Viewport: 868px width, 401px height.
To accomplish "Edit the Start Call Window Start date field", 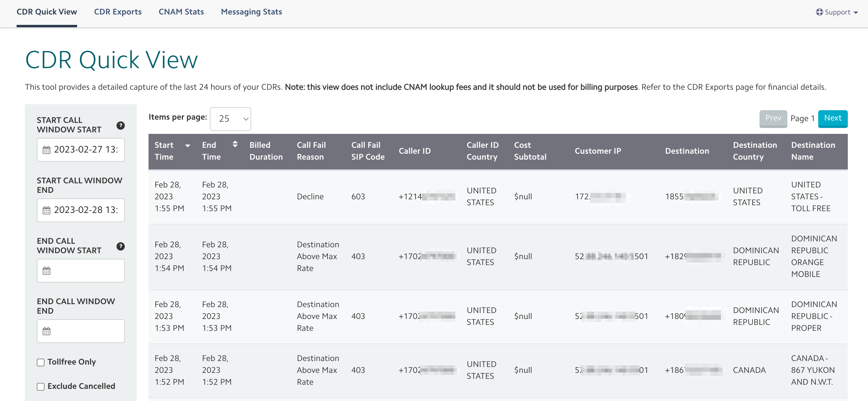I will point(81,150).
